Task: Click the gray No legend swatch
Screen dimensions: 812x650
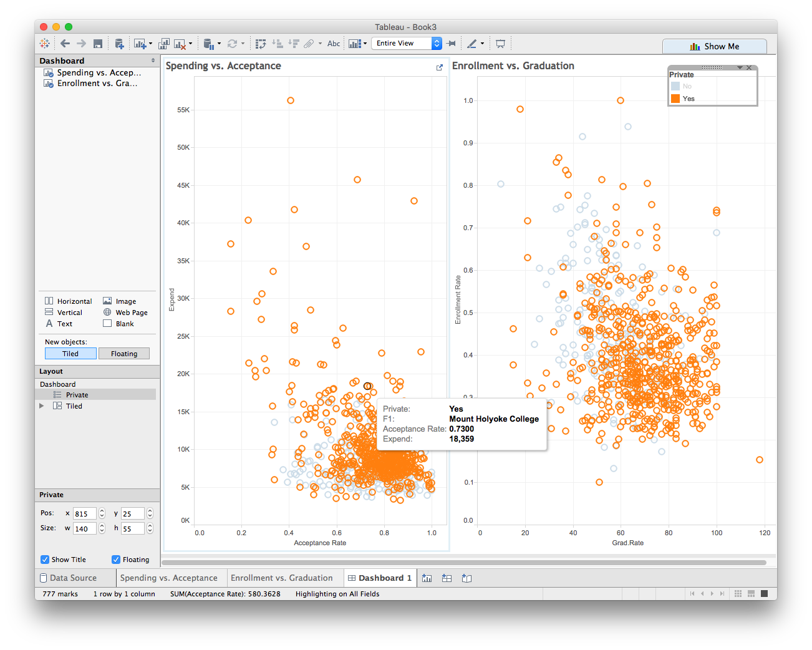Action: click(x=675, y=86)
